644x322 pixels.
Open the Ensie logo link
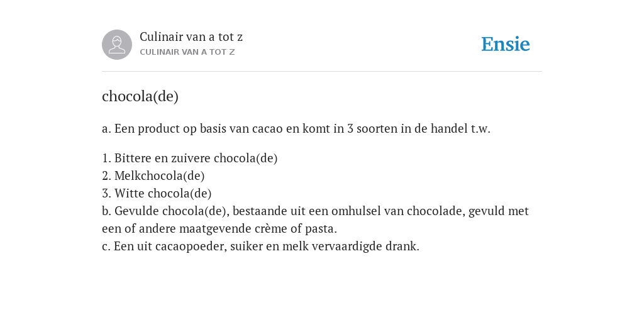coord(506,45)
